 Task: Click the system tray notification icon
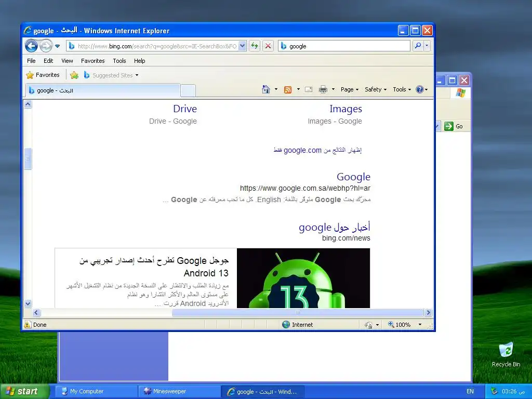click(x=494, y=391)
